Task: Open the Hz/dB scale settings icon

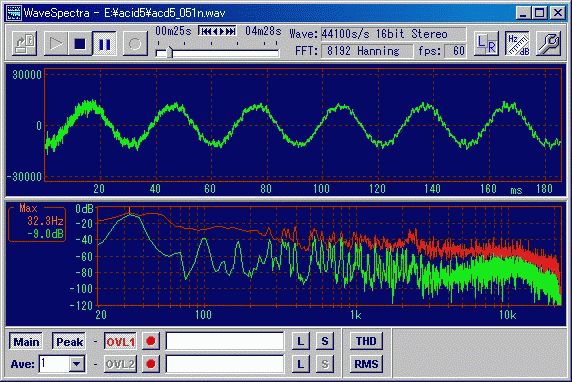Action: click(517, 43)
